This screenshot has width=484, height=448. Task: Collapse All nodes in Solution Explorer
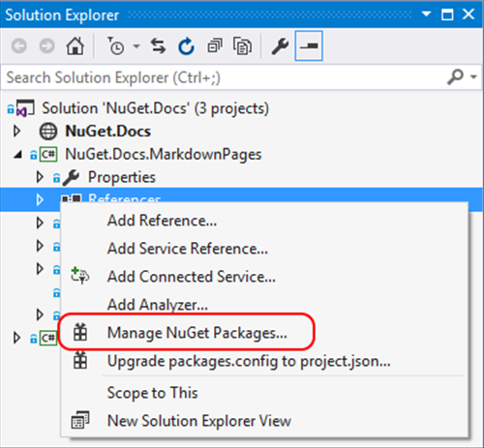(x=215, y=46)
